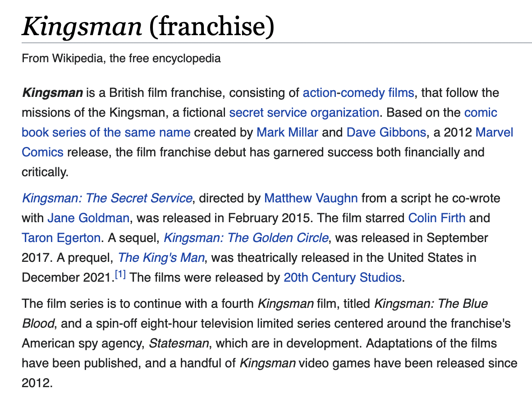Click the Kingsman (franchise) page heading

point(148,26)
